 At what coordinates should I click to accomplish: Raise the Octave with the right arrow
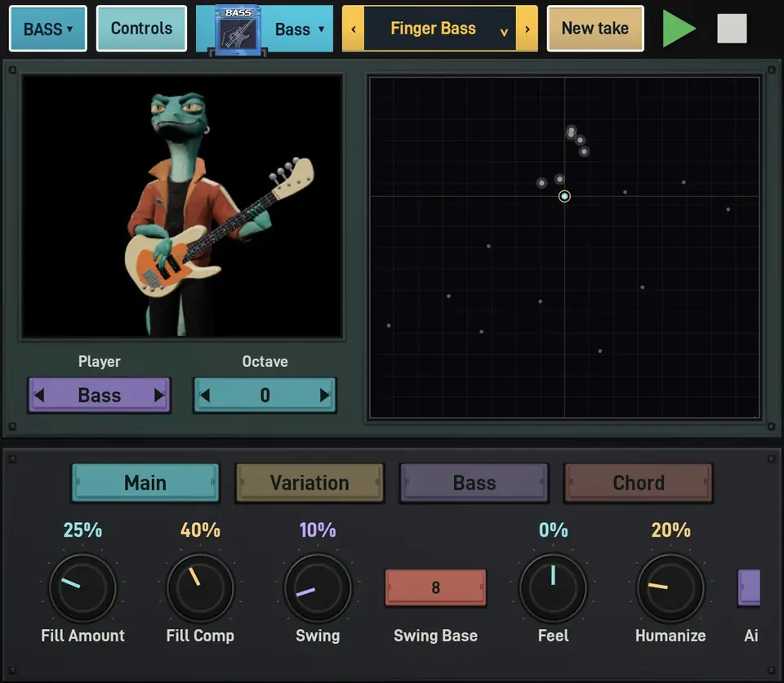tap(324, 395)
